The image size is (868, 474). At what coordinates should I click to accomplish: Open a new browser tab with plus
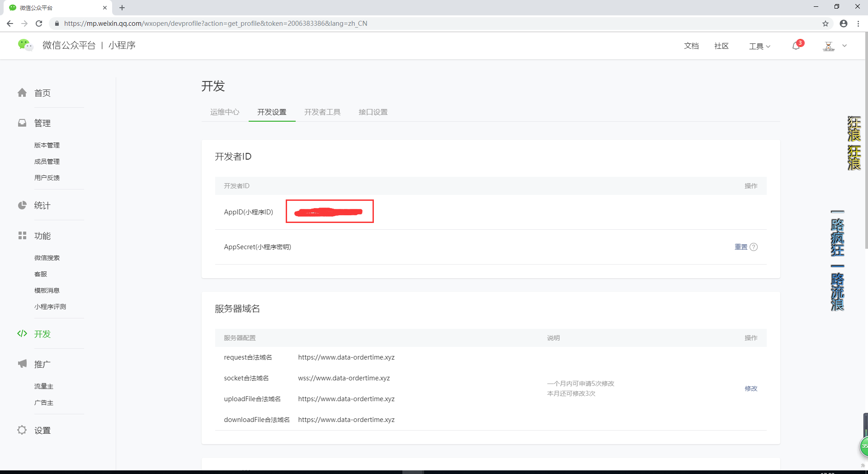pos(122,8)
